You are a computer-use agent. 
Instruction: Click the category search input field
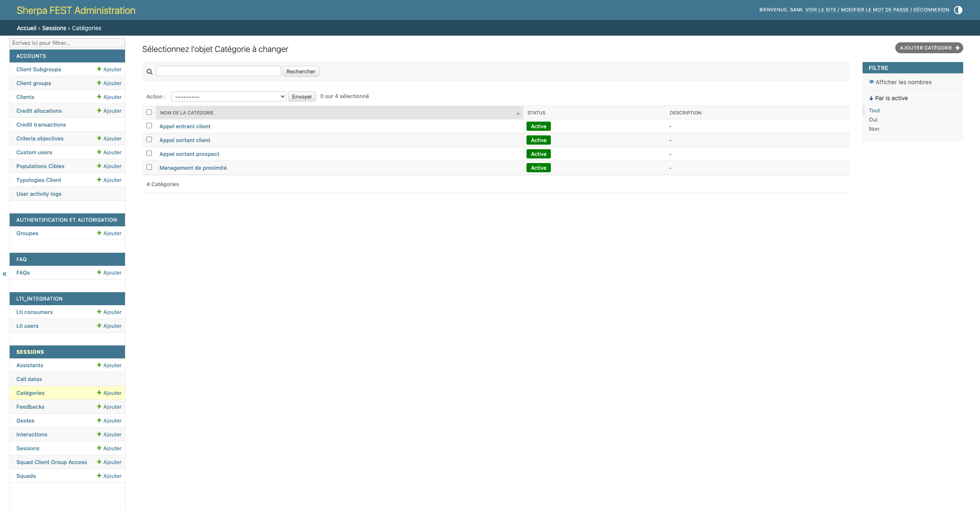218,71
